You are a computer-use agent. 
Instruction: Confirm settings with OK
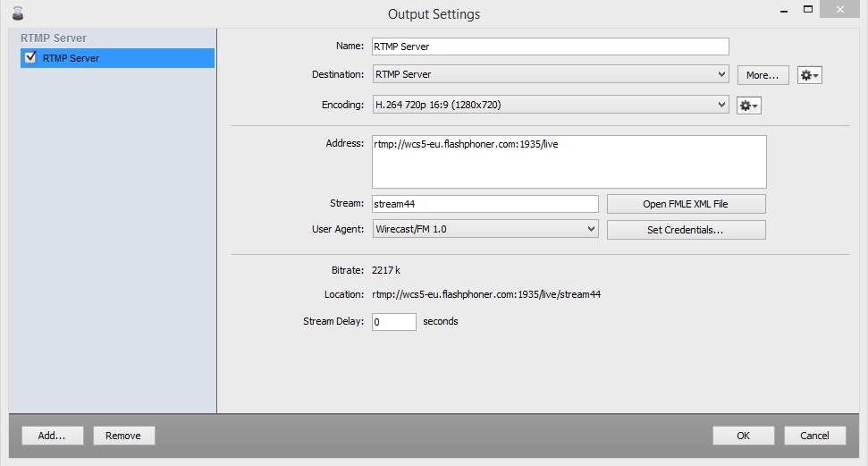coord(743,436)
